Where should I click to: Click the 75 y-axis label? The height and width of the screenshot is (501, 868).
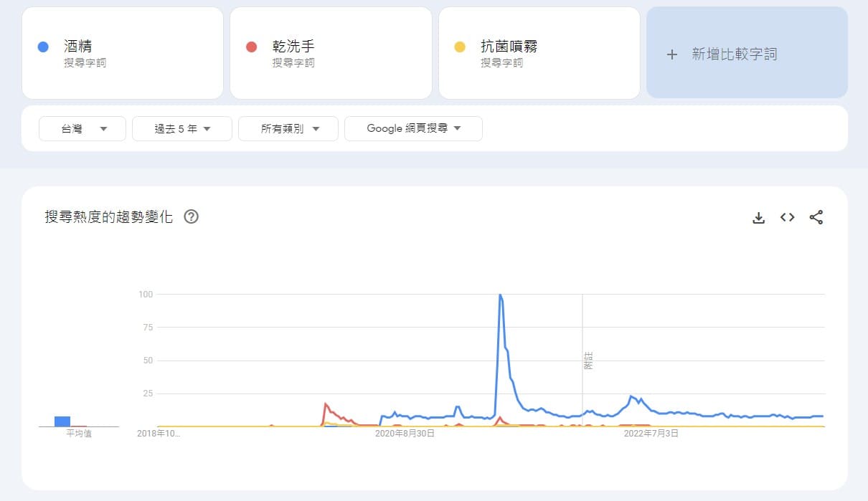coord(148,327)
